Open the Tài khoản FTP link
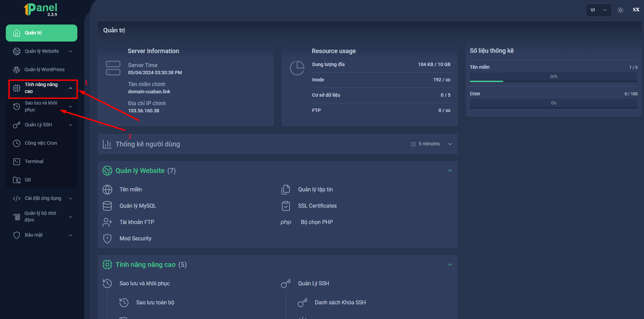This screenshot has width=644, height=319. click(137, 222)
